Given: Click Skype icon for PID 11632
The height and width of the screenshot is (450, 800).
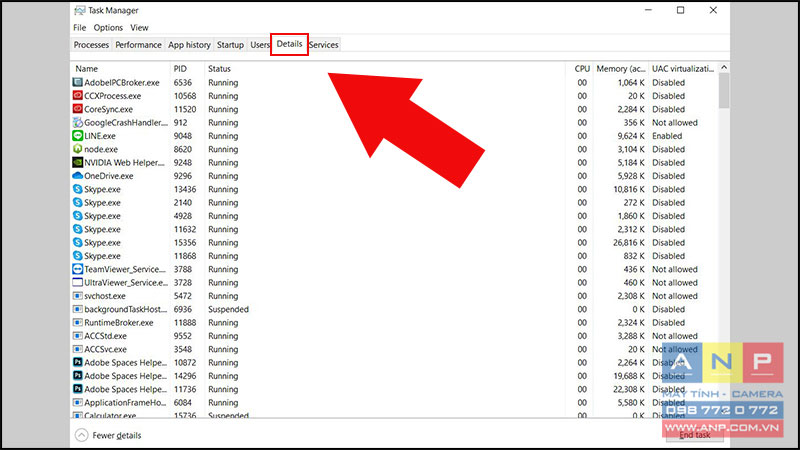Looking at the screenshot, I should click(78, 229).
